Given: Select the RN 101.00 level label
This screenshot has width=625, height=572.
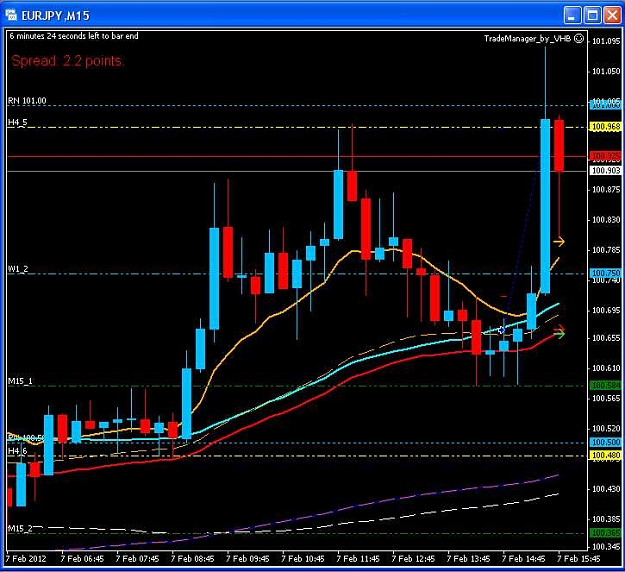Looking at the screenshot, I should (27, 100).
